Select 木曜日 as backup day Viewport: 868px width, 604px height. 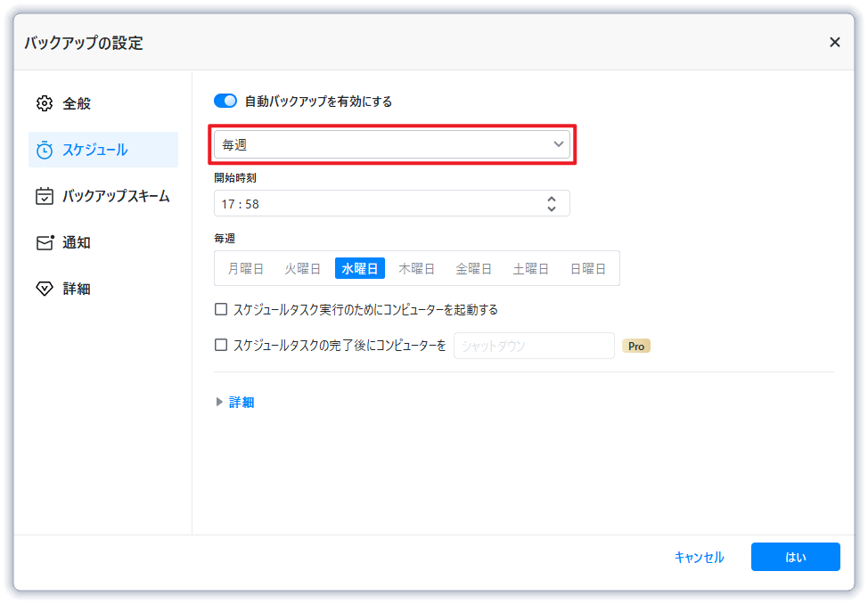[416, 268]
